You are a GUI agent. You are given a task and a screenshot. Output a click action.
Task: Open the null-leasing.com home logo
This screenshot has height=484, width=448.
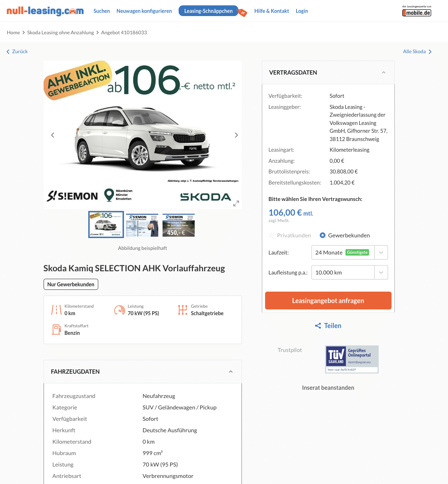pyautogui.click(x=45, y=11)
